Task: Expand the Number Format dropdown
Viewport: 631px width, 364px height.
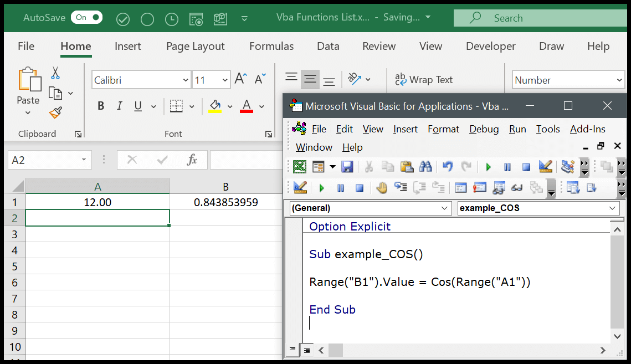Action: point(620,79)
